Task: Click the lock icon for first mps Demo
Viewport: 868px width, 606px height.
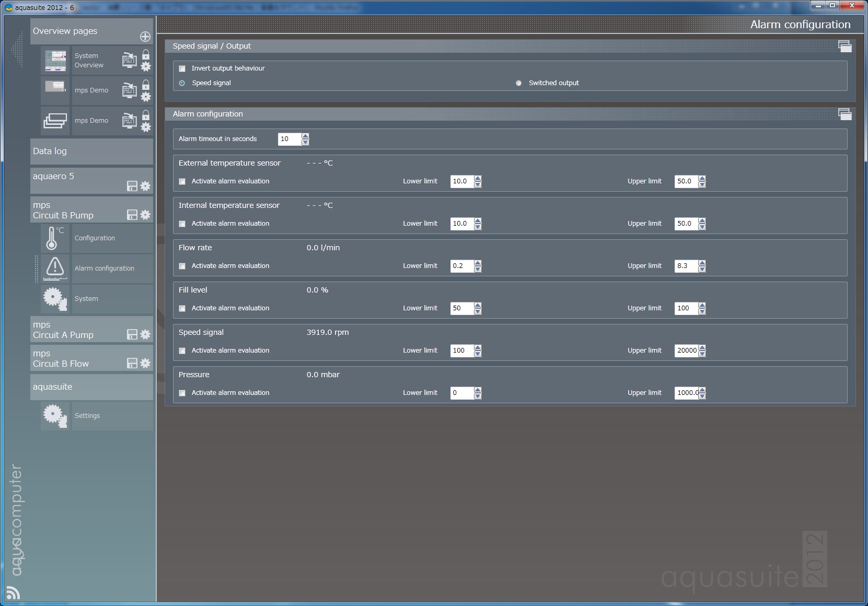Action: point(146,85)
